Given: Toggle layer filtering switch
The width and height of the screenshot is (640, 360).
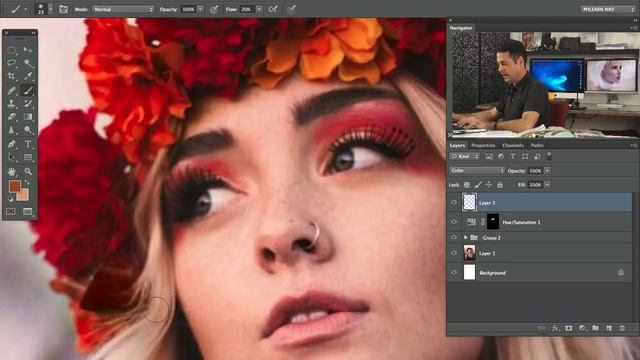Looking at the screenshot, I should [549, 156].
